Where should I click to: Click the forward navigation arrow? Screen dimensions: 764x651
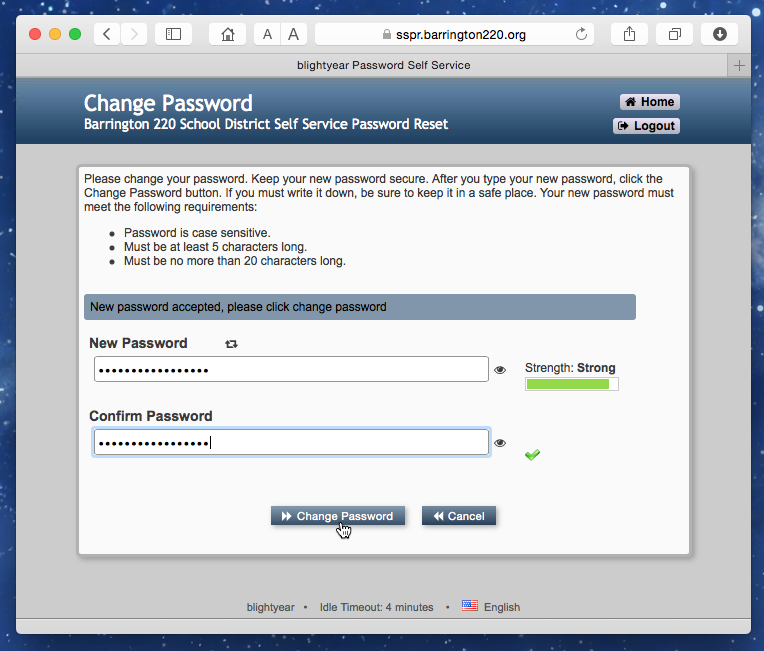[134, 34]
